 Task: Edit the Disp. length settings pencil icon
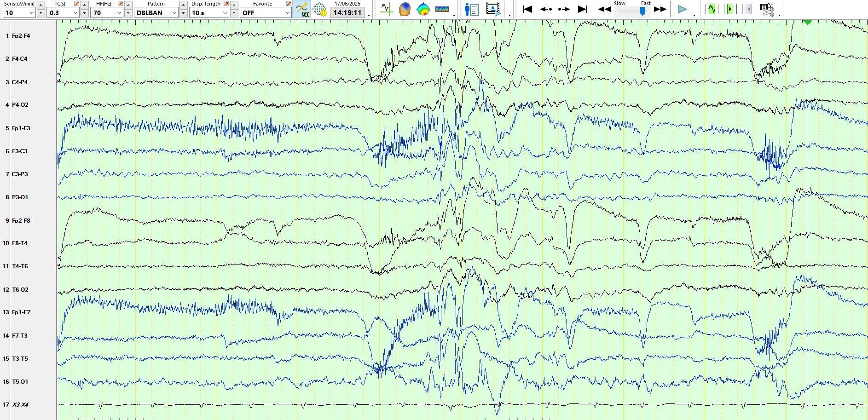coord(226,4)
